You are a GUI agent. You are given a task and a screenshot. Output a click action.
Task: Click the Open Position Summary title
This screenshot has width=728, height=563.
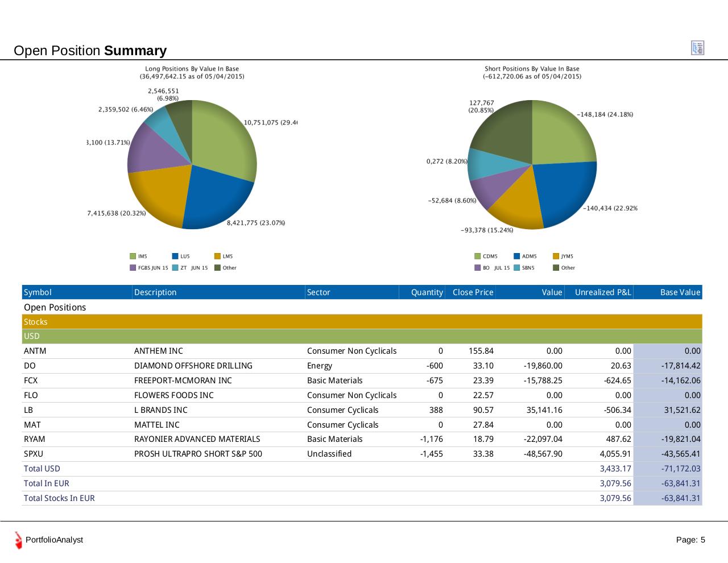90,51
